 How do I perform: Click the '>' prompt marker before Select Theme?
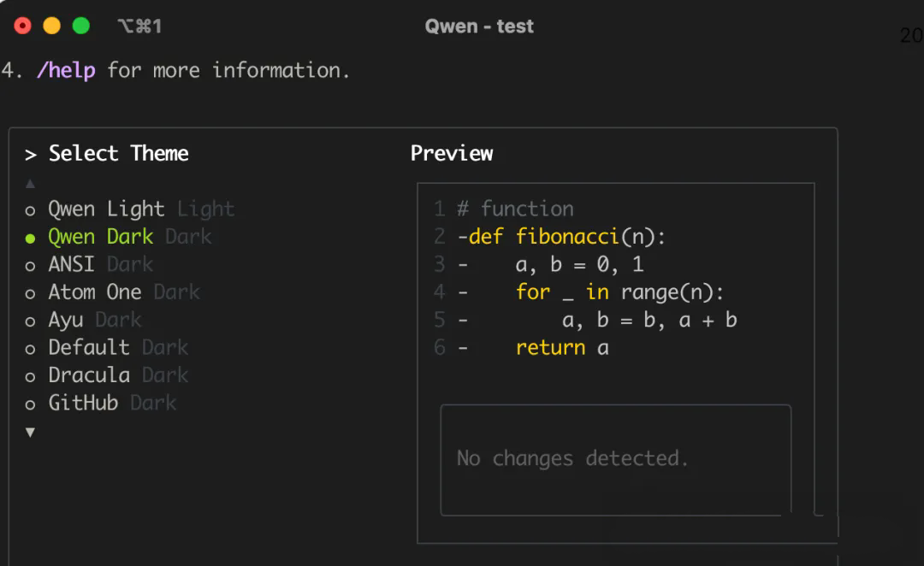tap(31, 155)
